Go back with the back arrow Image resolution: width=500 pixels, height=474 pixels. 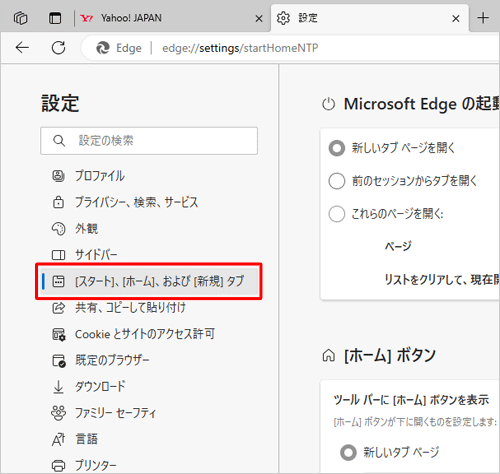pos(22,48)
